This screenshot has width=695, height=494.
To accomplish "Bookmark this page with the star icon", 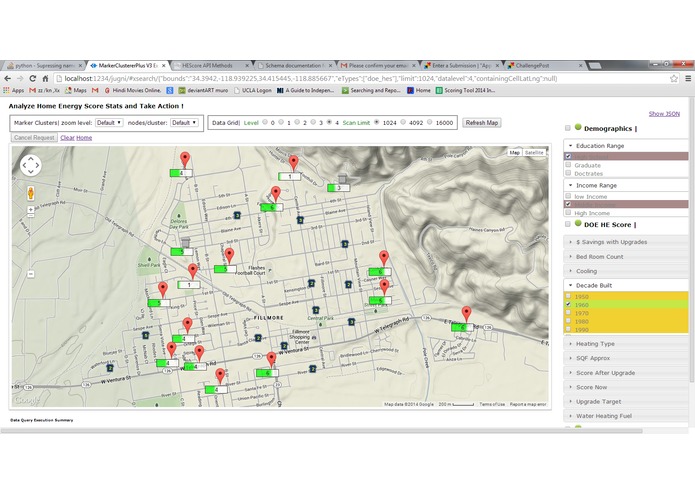I will (x=674, y=78).
